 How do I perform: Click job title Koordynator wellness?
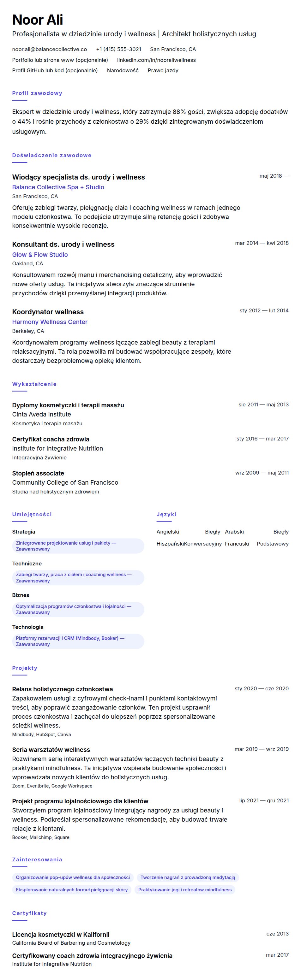point(48,312)
